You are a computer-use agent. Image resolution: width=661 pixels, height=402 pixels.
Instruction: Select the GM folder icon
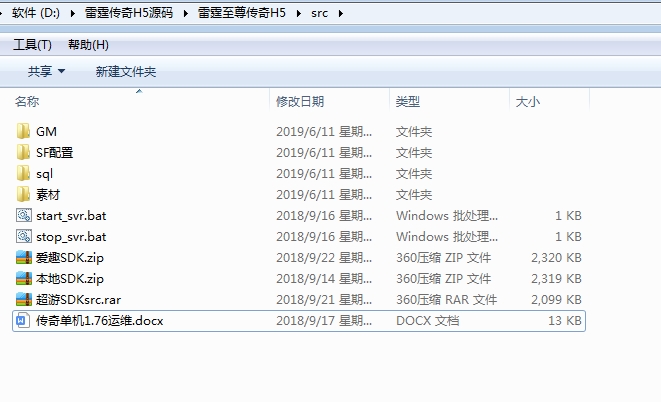[24, 132]
